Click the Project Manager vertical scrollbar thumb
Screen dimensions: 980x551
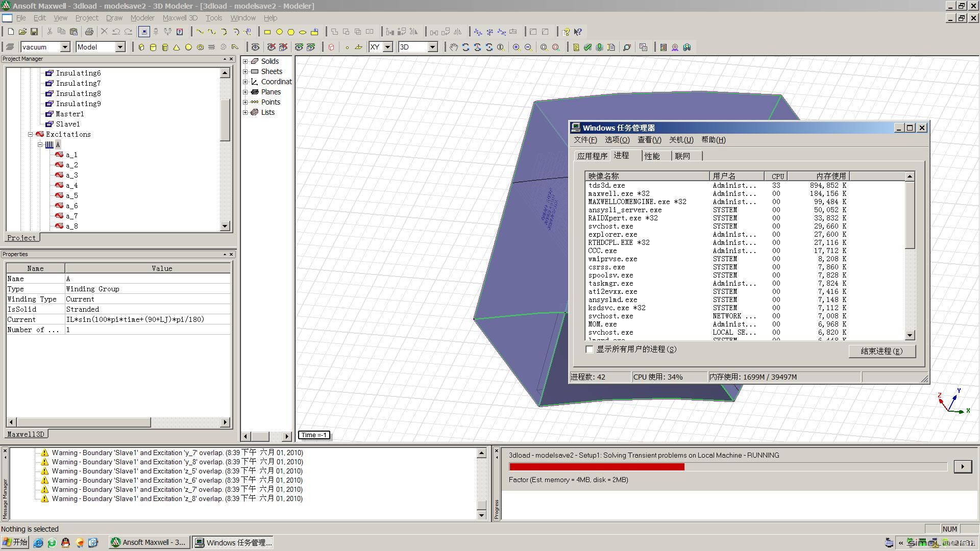click(x=225, y=120)
